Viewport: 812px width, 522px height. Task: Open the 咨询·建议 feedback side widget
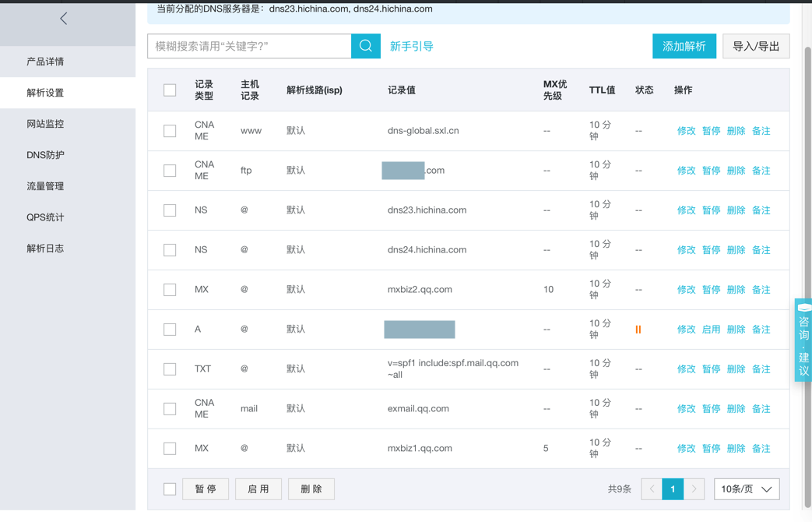(x=803, y=340)
